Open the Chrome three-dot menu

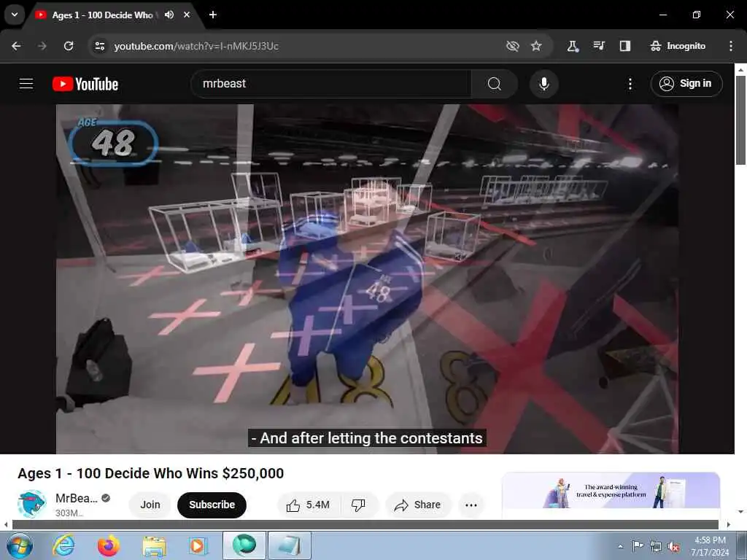coord(731,46)
